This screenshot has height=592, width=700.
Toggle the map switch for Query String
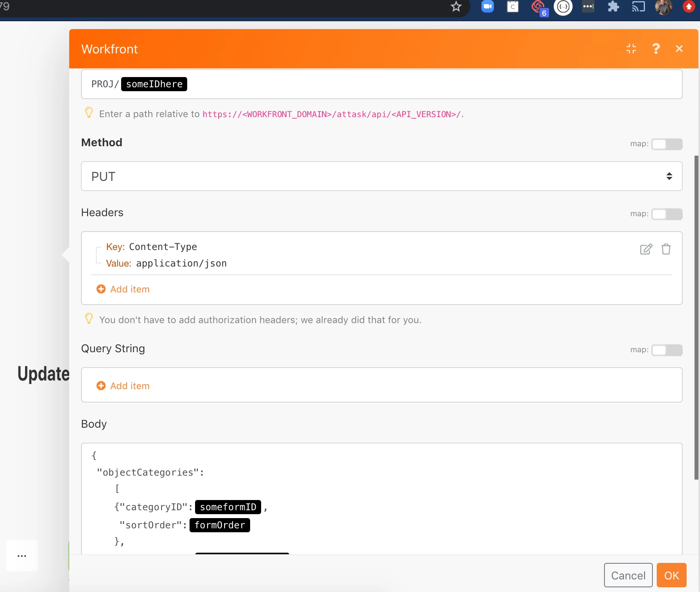(x=667, y=350)
